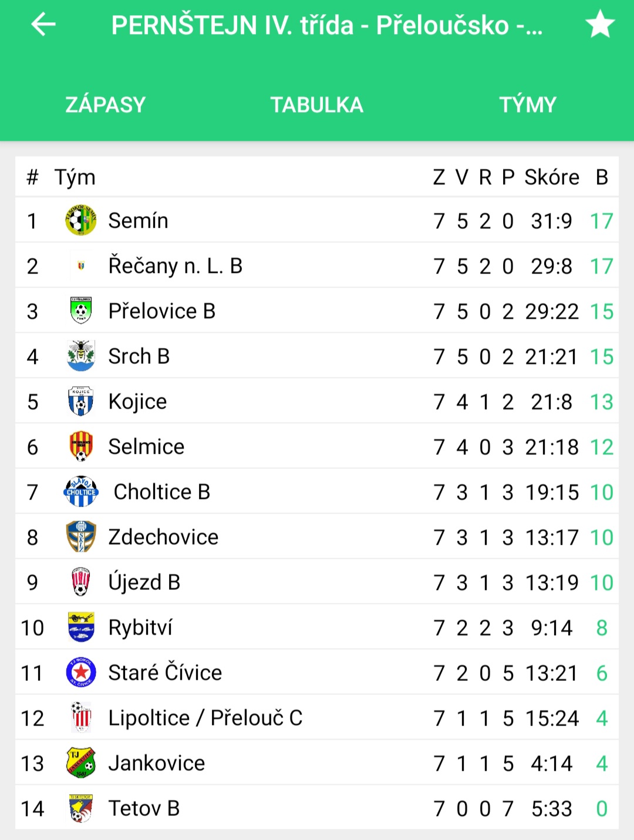Tap the Semín club logo
The width and height of the screenshot is (634, 840).
[81, 221]
